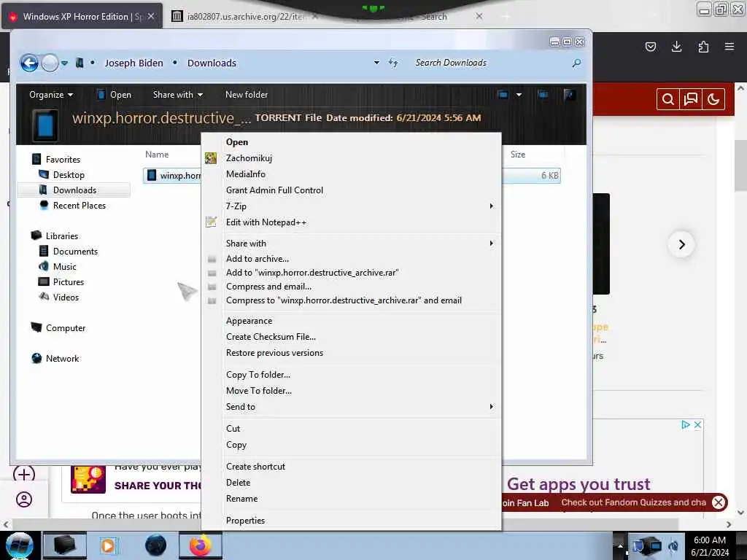The height and width of the screenshot is (560, 747).
Task: Expand the Share with toolbar dropdown
Action: [178, 95]
